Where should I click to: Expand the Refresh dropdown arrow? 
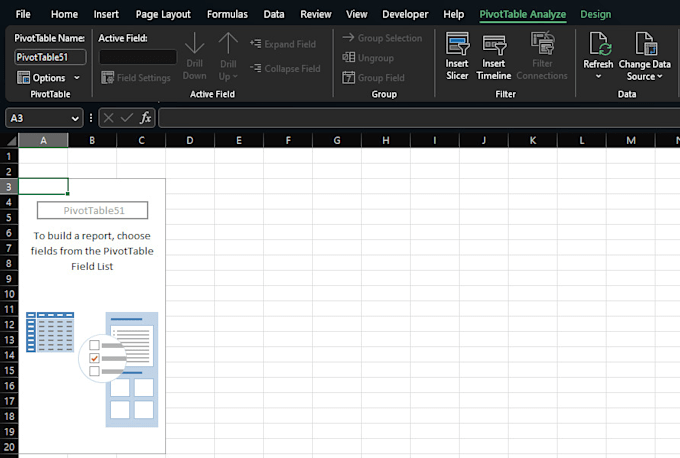[x=598, y=76]
